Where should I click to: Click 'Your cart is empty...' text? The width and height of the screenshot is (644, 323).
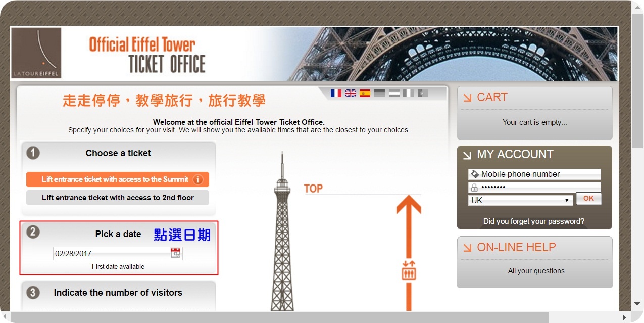coord(535,122)
